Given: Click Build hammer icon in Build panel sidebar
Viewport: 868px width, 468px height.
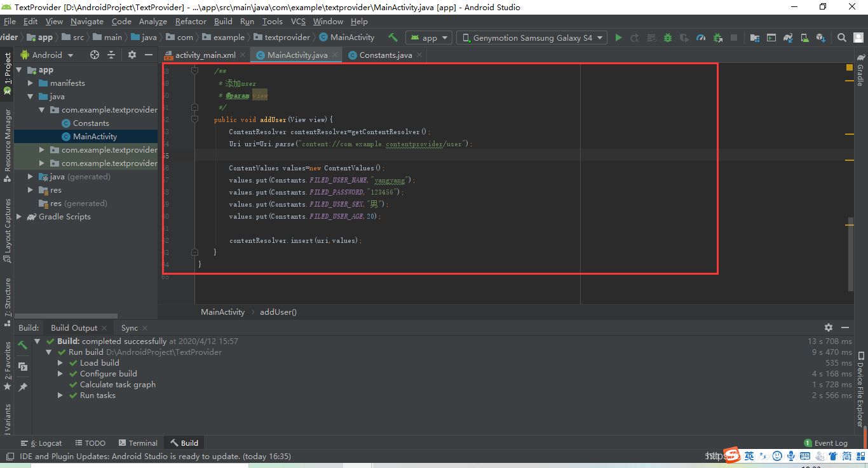Looking at the screenshot, I should coord(23,345).
